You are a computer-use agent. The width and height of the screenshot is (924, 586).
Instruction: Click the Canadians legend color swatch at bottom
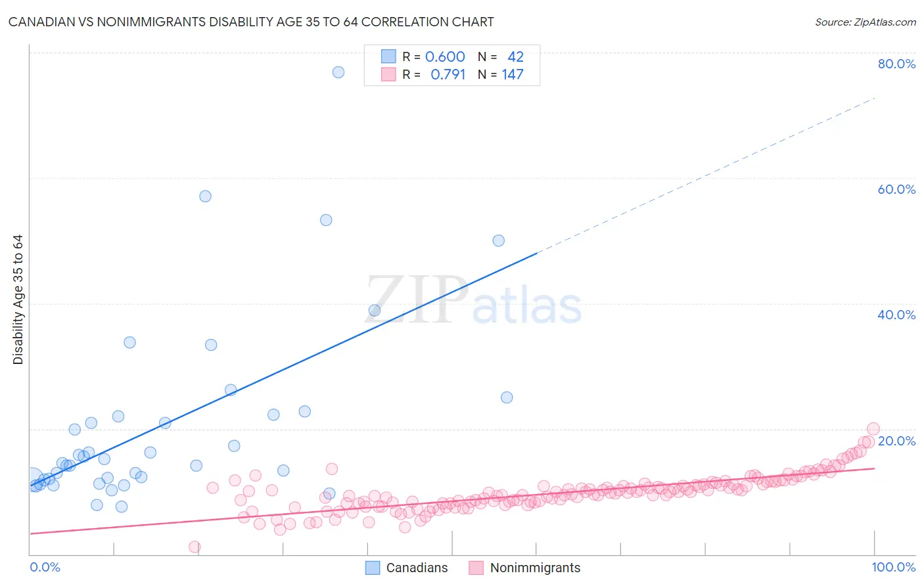point(373,568)
